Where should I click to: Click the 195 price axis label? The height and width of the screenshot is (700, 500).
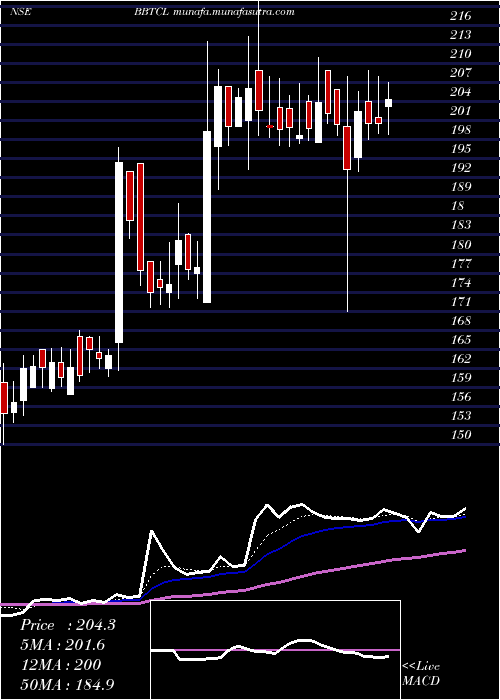coord(461,149)
